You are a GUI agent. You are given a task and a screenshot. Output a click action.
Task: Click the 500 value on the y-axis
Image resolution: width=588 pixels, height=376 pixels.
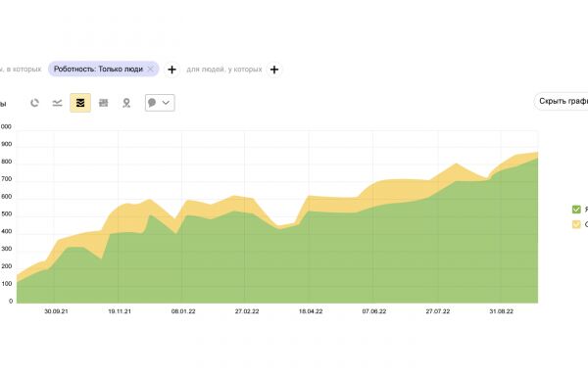pos(7,213)
